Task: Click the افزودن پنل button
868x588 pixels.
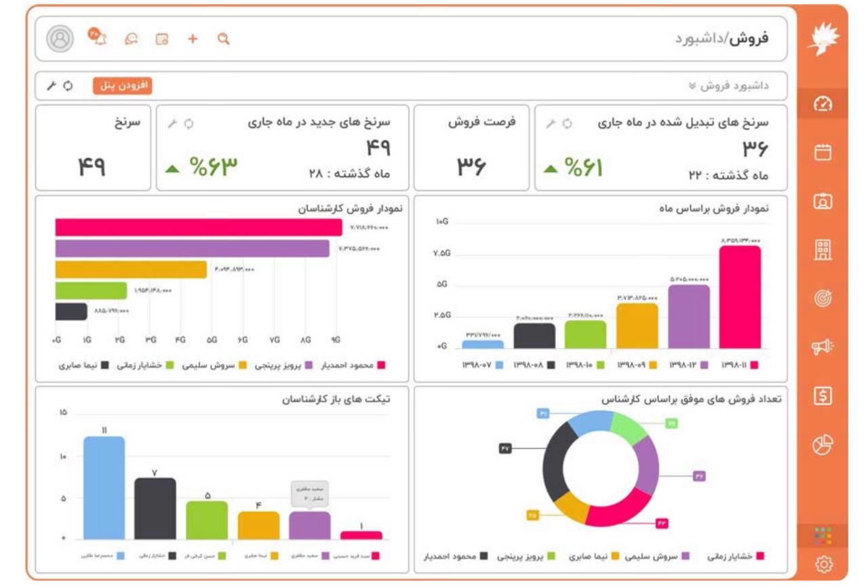Action: [122, 86]
